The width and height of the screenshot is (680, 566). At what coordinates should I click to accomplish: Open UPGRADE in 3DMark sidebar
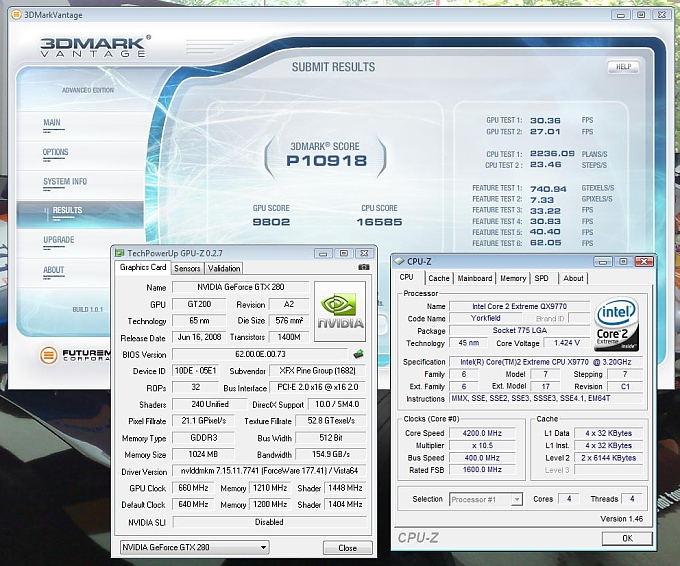(59, 240)
